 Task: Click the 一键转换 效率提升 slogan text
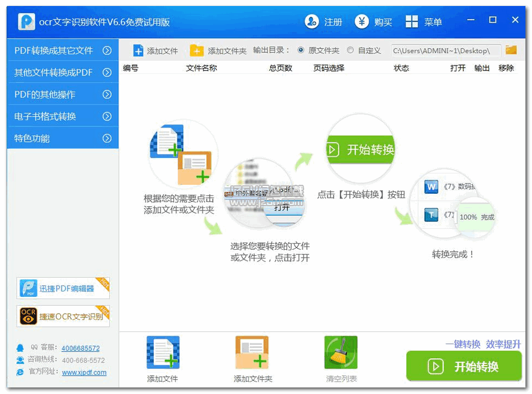pos(483,344)
